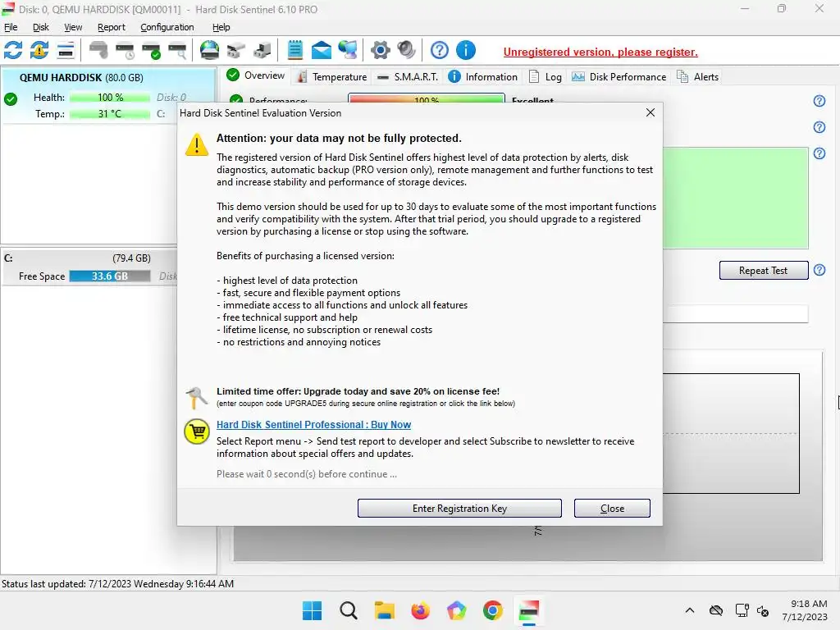This screenshot has width=840, height=630.
Task: Click the taskbar Search magnifier icon
Action: click(348, 610)
